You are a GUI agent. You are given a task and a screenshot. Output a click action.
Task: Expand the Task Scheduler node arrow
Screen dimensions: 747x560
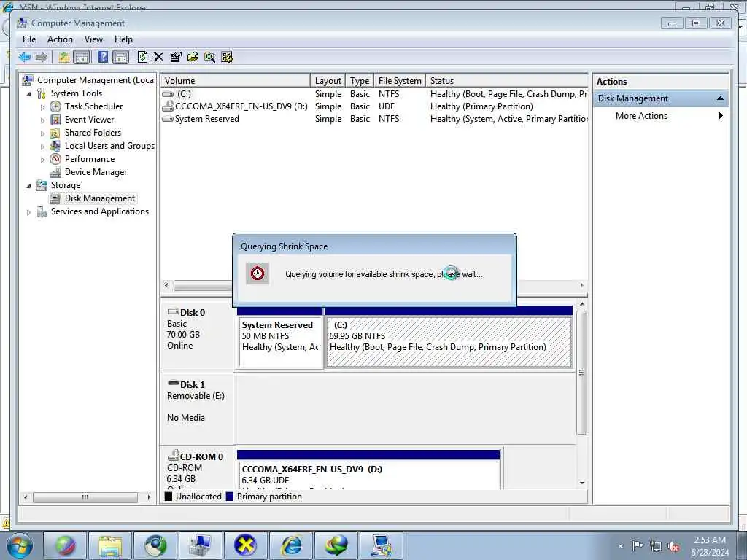pyautogui.click(x=42, y=107)
